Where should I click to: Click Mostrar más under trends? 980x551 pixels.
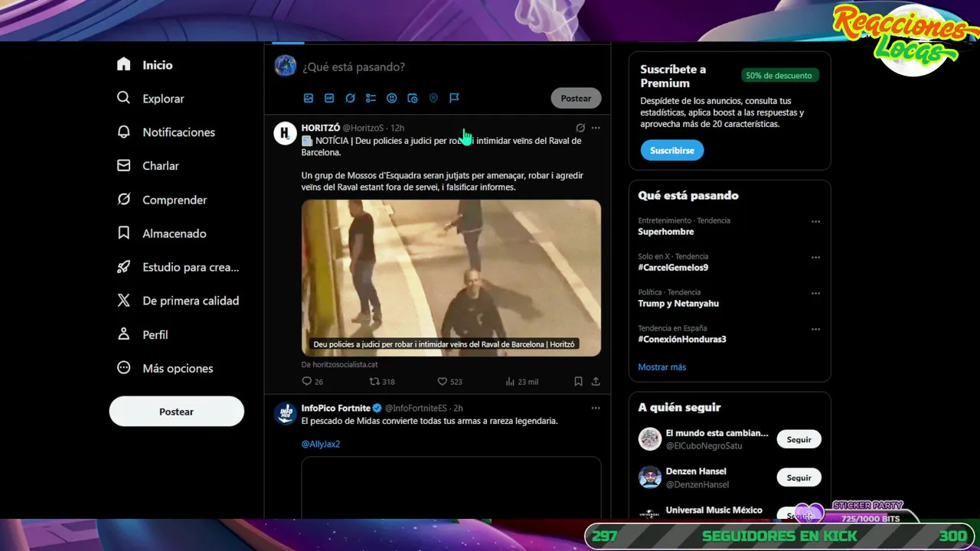point(662,367)
